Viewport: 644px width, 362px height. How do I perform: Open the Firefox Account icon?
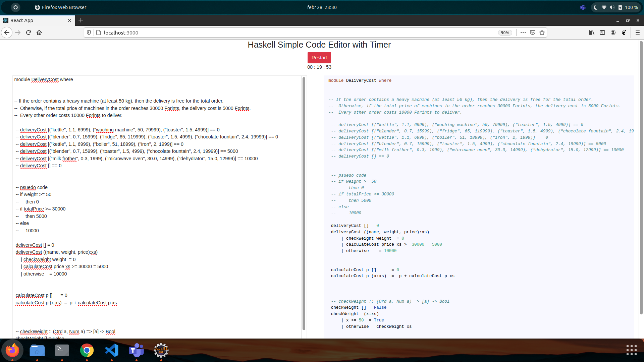pyautogui.click(x=613, y=33)
